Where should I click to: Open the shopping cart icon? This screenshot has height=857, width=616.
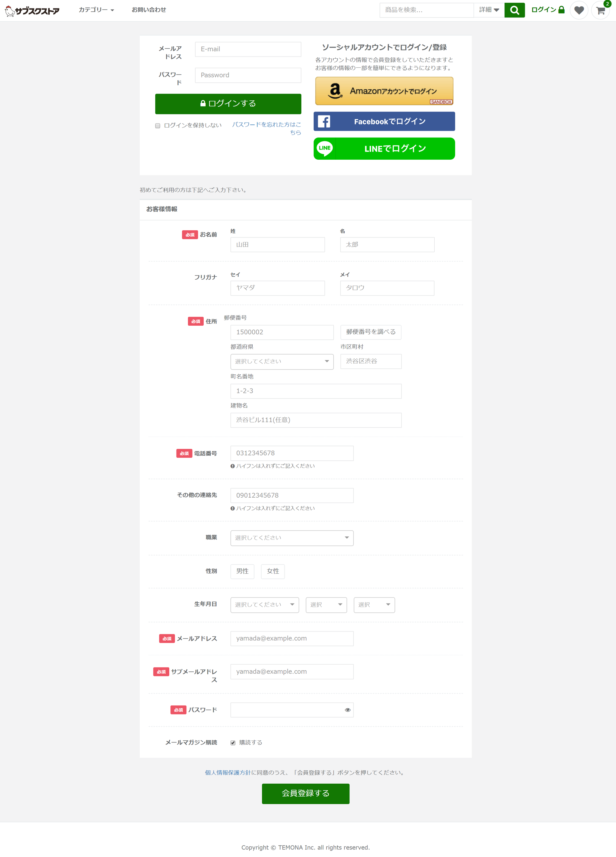click(600, 11)
